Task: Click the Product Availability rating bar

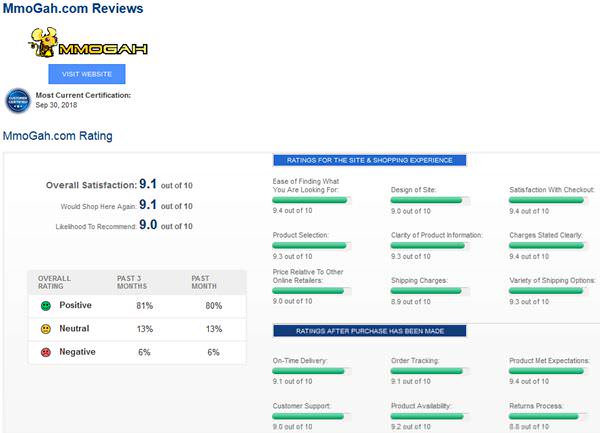Action: [x=430, y=416]
